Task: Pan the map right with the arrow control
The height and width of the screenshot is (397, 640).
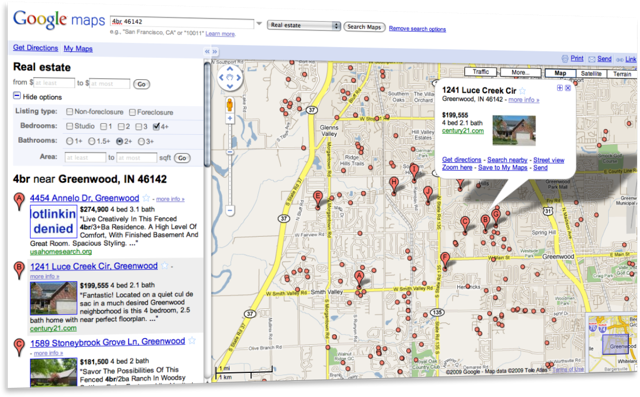Action: coord(238,77)
